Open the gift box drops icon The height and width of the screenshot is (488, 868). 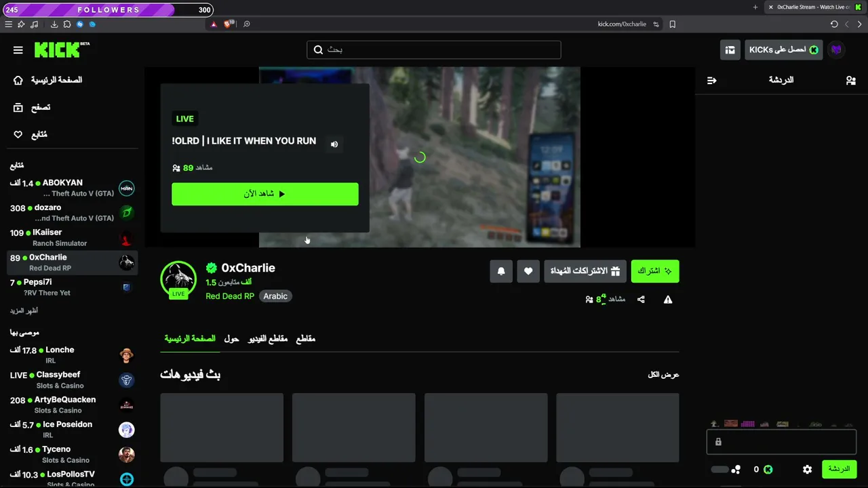(x=730, y=49)
